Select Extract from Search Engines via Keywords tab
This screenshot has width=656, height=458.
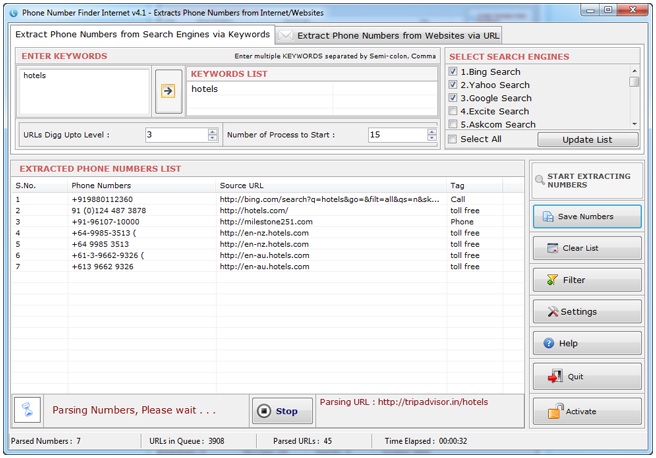(142, 34)
